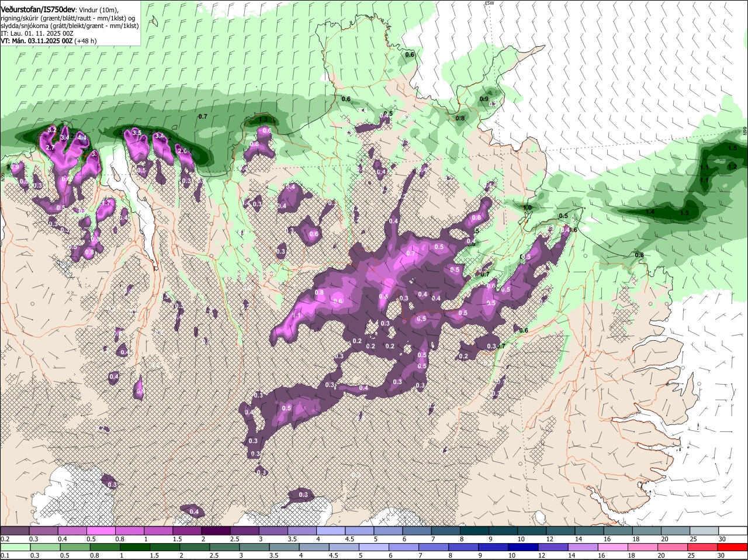Click the 'IT: Lau. 01. 11. 2025 00Z' line
The image size is (748, 560).
coord(37,33)
